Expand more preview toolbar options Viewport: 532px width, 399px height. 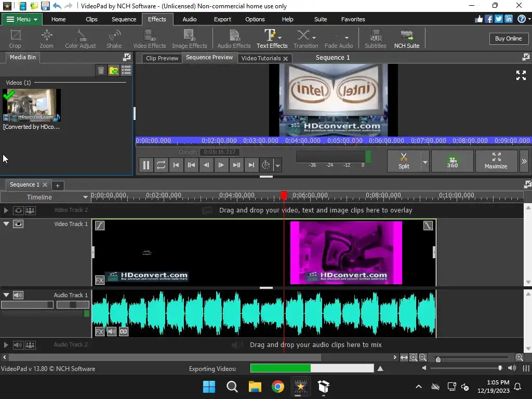[524, 161]
